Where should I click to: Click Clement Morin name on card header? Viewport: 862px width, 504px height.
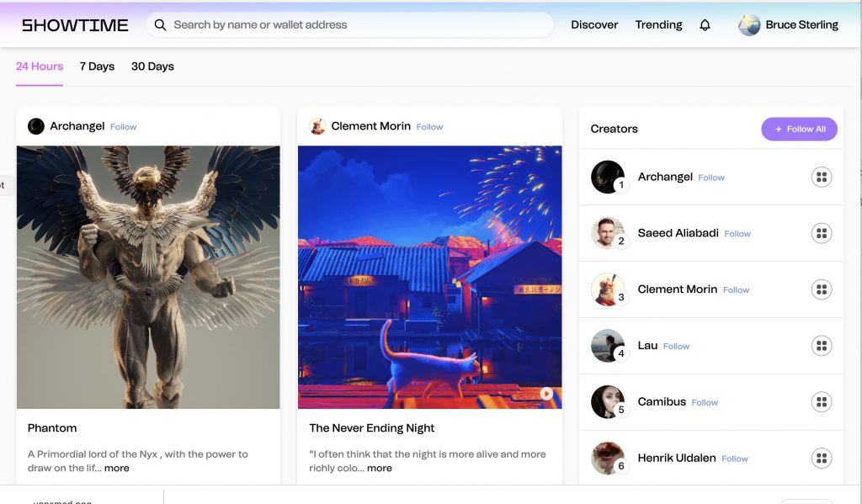[x=370, y=126]
